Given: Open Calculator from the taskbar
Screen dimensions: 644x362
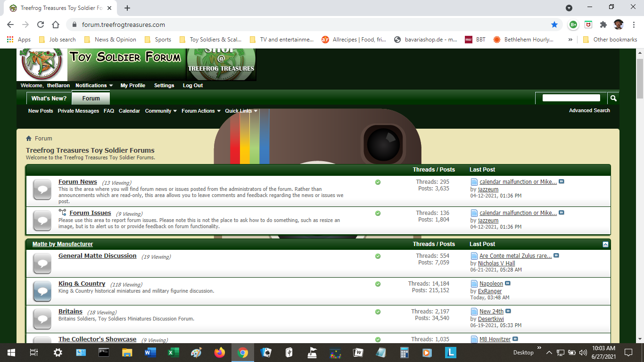Looking at the screenshot, I should (404, 352).
